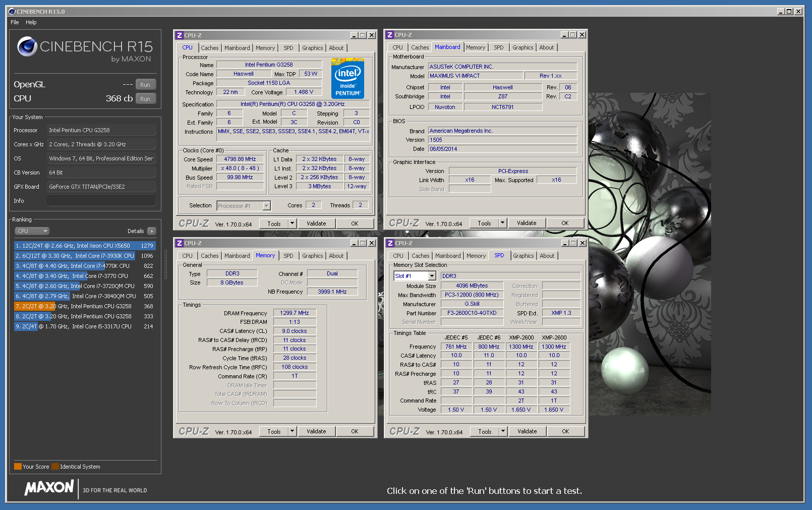Screen dimensions: 812x510
Task: Click the GFX Board field GeForce GTX TITAN
Action: coord(101,187)
